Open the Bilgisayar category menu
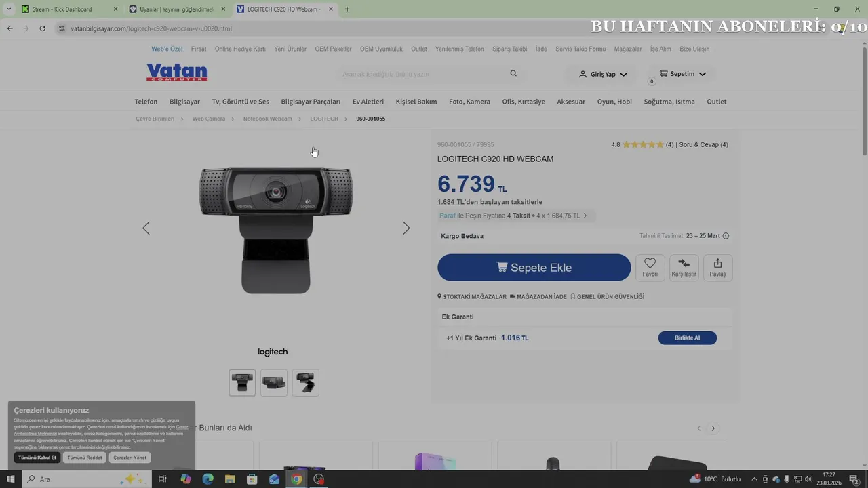 tap(184, 102)
